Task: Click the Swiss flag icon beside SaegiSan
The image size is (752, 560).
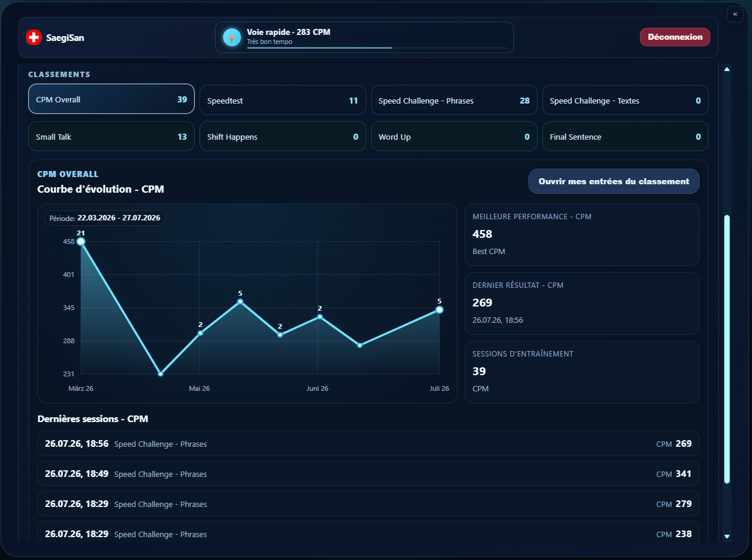Action: coord(34,37)
